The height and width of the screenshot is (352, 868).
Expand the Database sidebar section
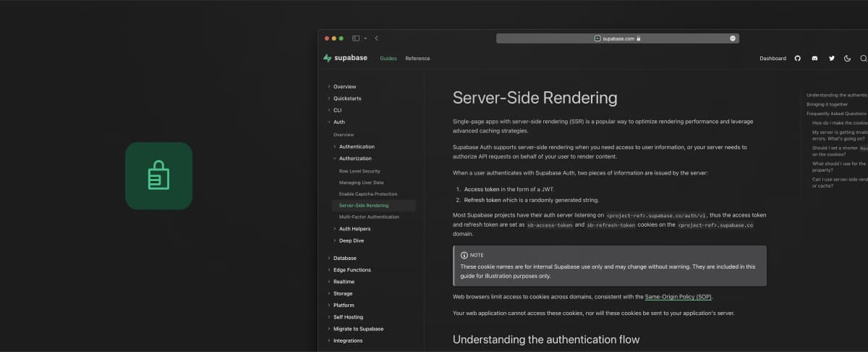point(344,258)
